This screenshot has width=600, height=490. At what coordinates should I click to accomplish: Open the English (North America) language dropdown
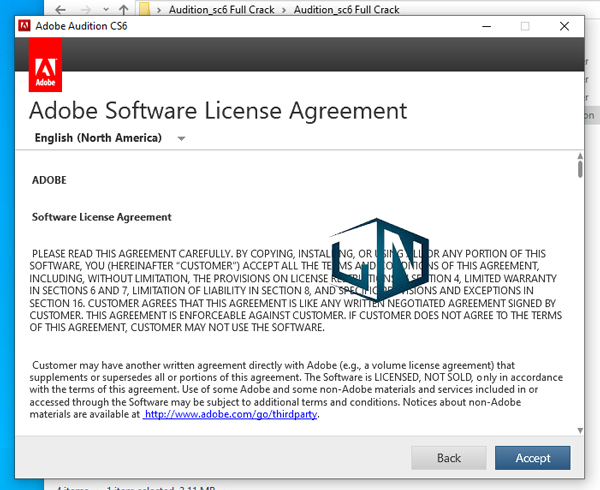coord(110,138)
